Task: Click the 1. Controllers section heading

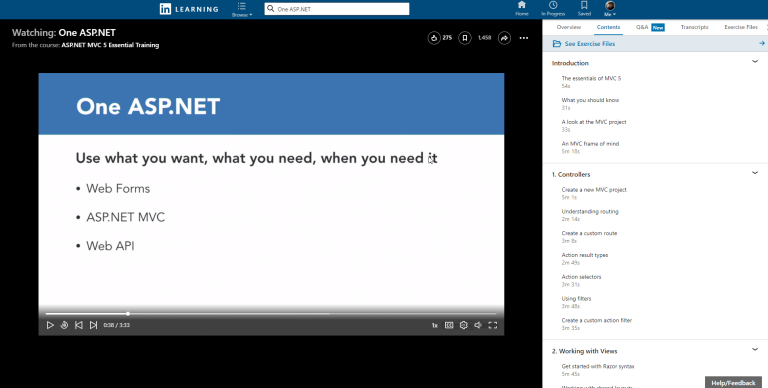Action: tap(571, 174)
